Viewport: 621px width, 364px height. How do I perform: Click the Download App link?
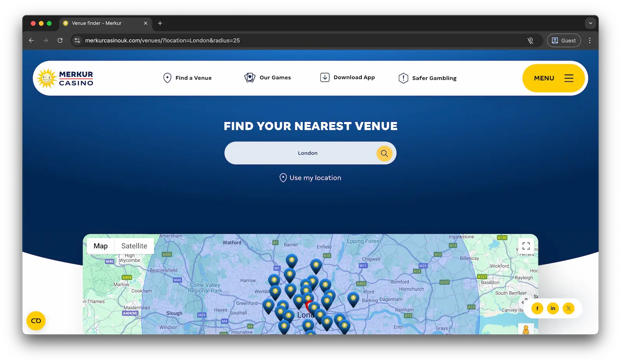pos(347,78)
